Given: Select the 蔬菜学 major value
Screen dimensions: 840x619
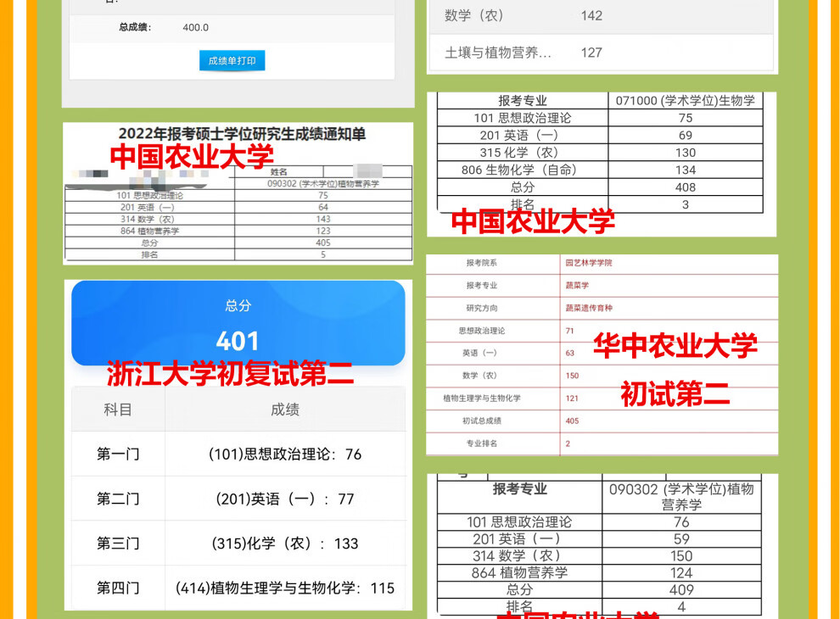Looking at the screenshot, I should pyautogui.click(x=577, y=286).
